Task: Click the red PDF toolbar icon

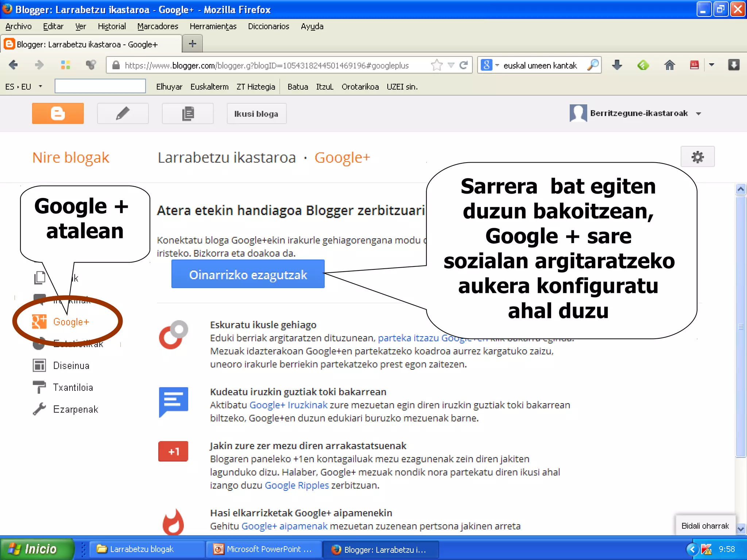Action: 694,65
